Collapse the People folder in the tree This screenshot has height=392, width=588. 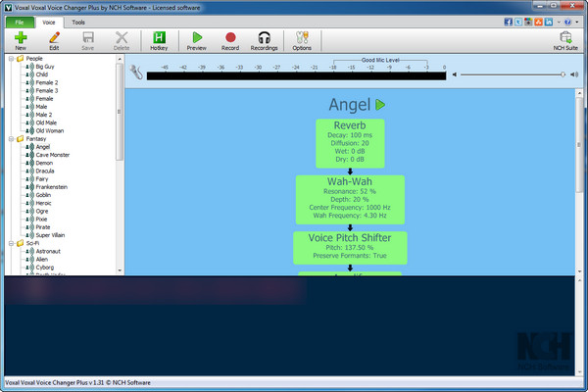pyautogui.click(x=10, y=59)
